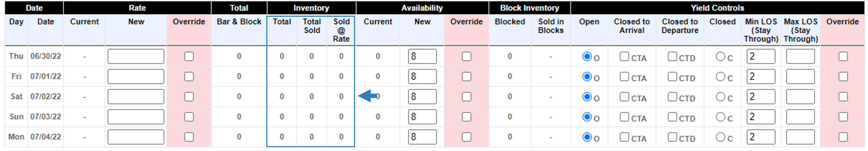The image size is (868, 151).
Task: Click Max LOS field for Mon 07/04/22
Action: click(x=801, y=137)
